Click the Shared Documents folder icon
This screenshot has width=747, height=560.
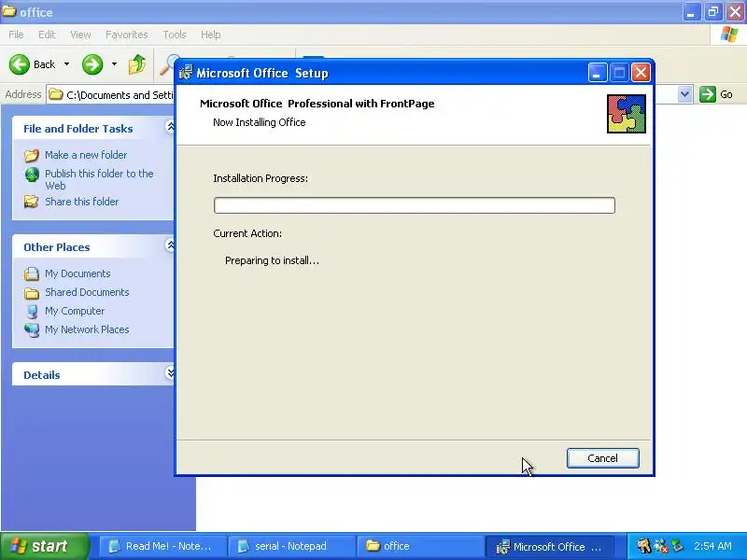point(32,293)
